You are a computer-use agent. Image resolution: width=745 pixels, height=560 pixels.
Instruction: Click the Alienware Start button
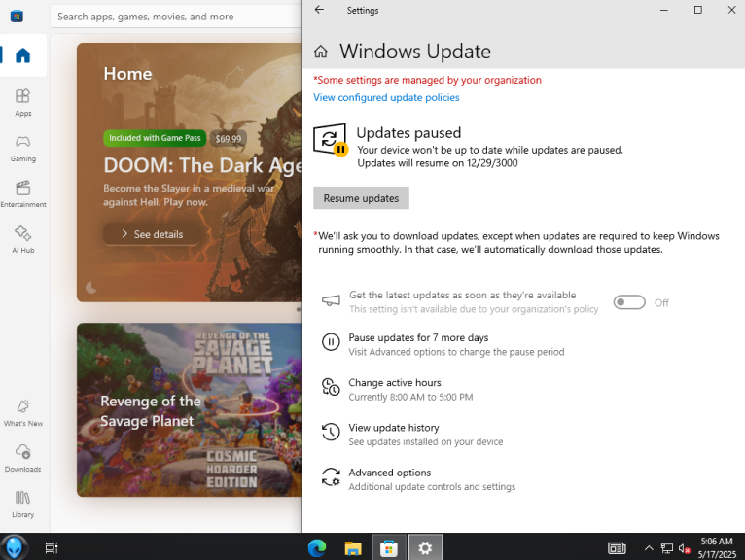point(15,547)
